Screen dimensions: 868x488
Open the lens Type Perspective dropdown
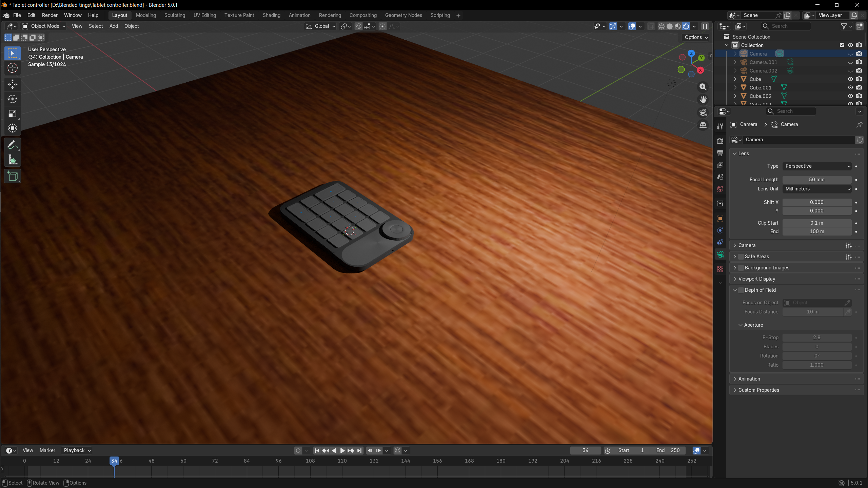[817, 166]
